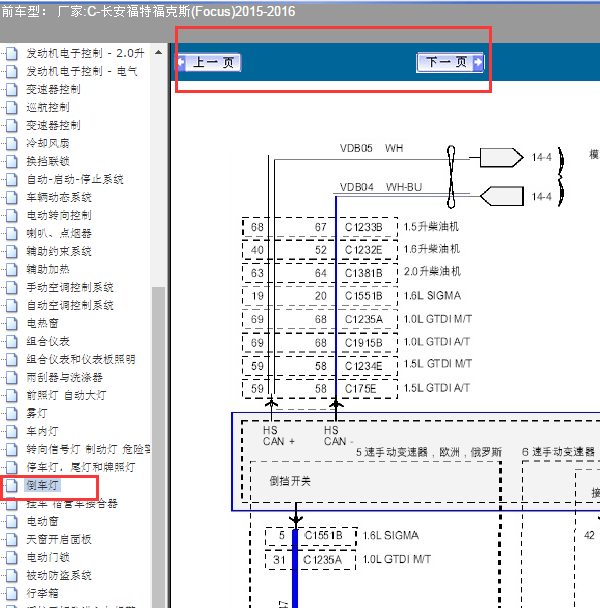Click the scroll-up arrow of the tree list
The image size is (600, 608).
(x=158, y=52)
